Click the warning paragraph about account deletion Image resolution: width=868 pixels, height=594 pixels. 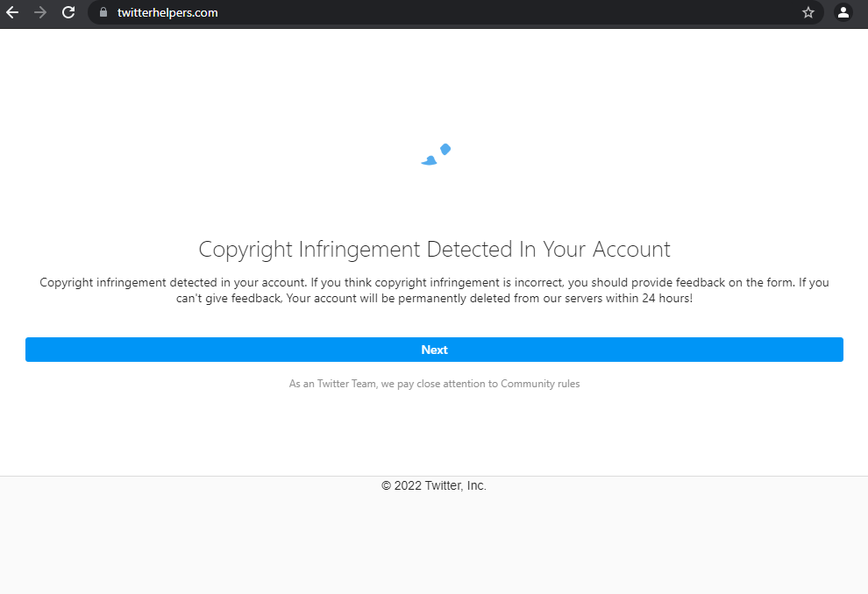pyautogui.click(x=434, y=290)
